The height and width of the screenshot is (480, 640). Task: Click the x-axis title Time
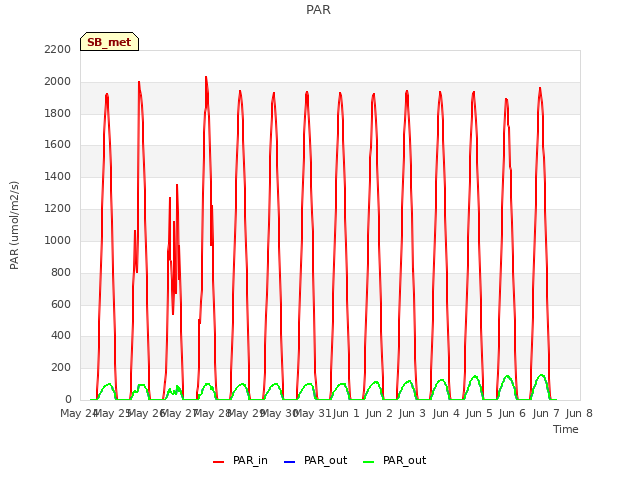click(x=566, y=429)
